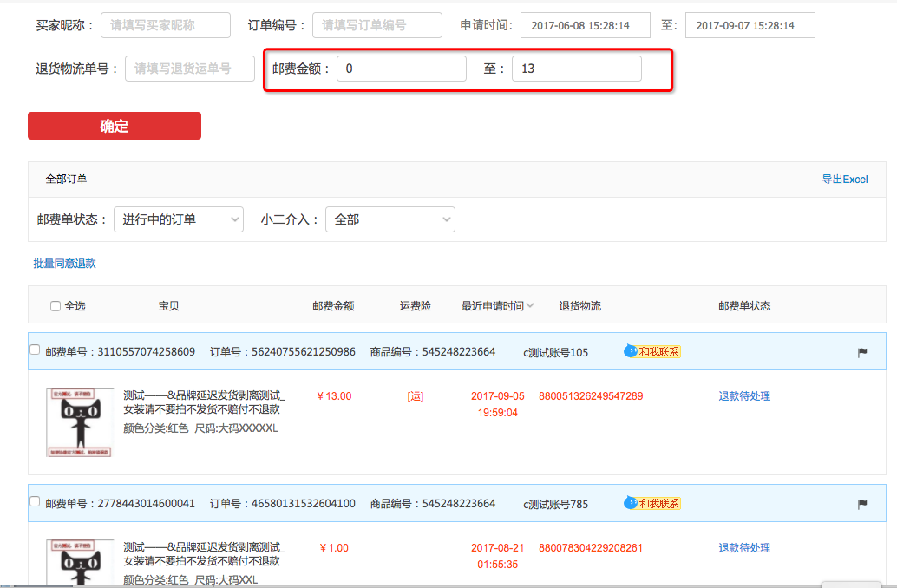Open the 邮费单状态 dropdown
The width and height of the screenshot is (897, 588).
tap(179, 220)
